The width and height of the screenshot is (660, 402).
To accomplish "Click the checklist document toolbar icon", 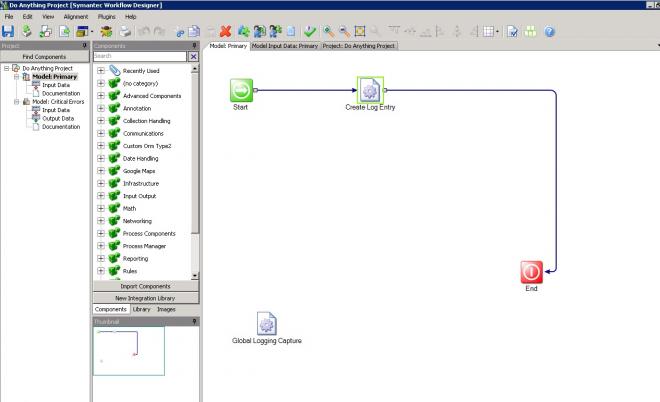I will (x=512, y=31).
